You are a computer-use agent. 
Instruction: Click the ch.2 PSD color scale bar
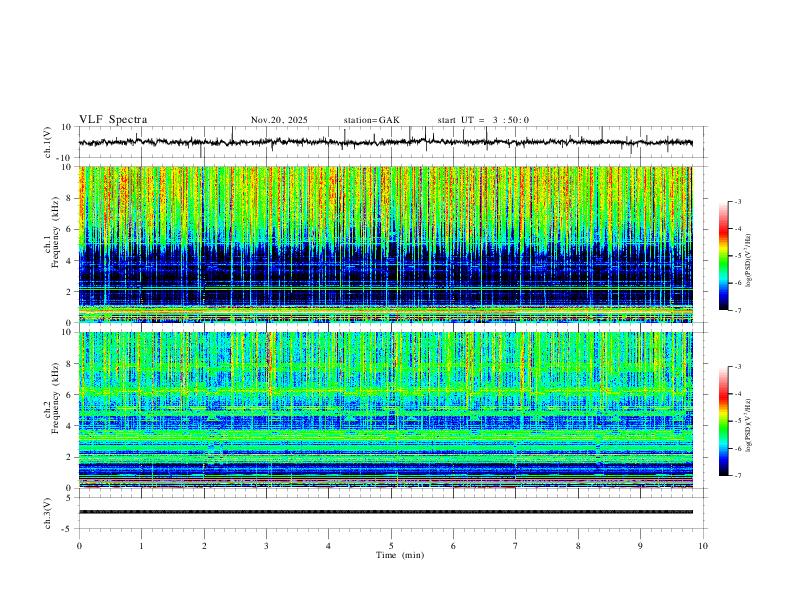[x=724, y=421]
